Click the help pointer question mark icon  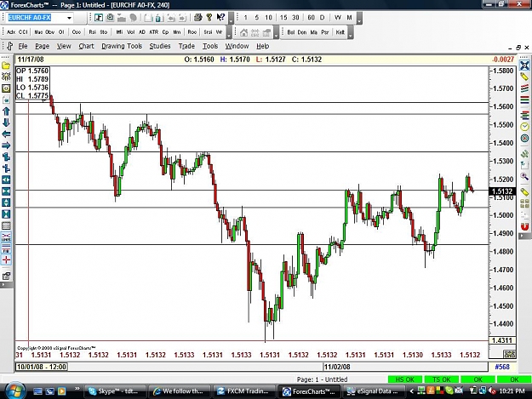[x=220, y=17]
